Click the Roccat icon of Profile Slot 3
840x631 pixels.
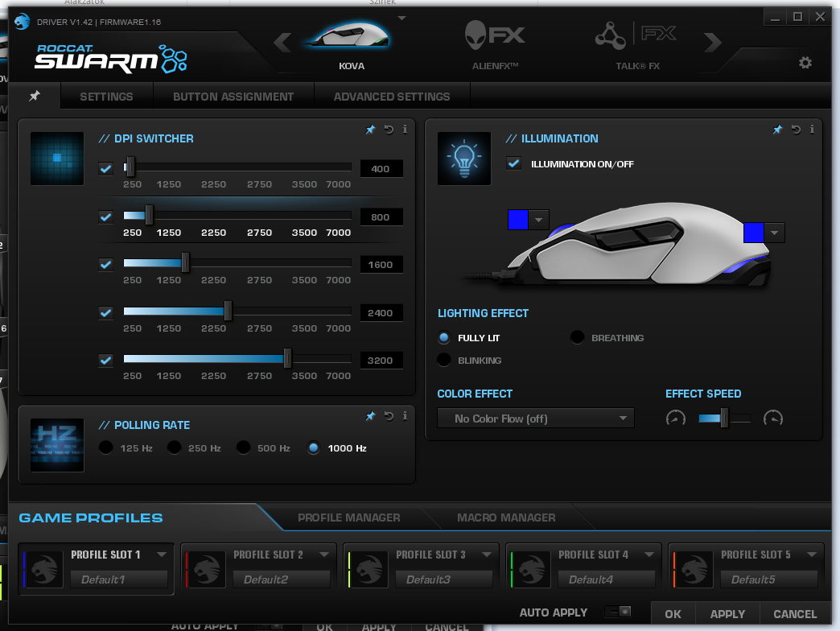[369, 569]
